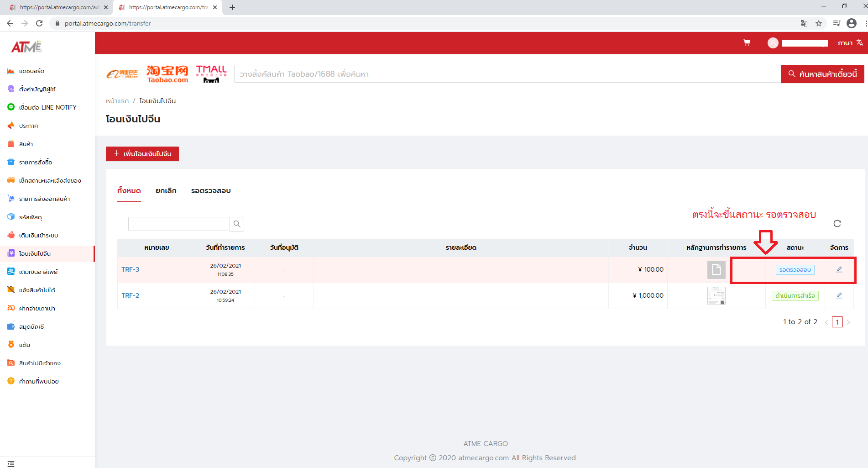Viewport: 868px width, 468px height.
Task: Open the Taobao.com logo link
Action: (167, 74)
